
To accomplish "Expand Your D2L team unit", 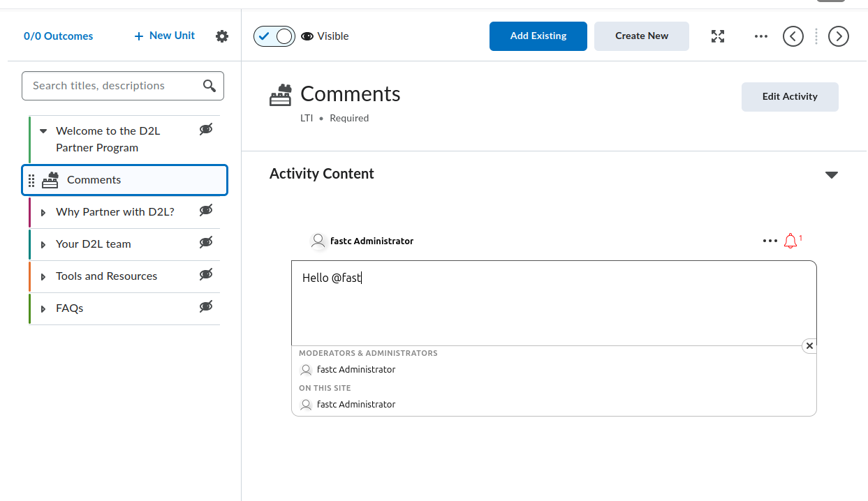I will coord(43,244).
